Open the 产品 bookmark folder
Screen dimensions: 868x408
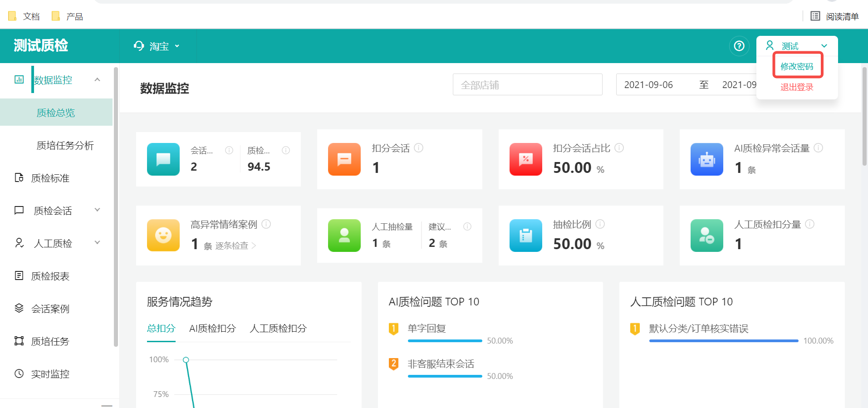click(x=67, y=16)
